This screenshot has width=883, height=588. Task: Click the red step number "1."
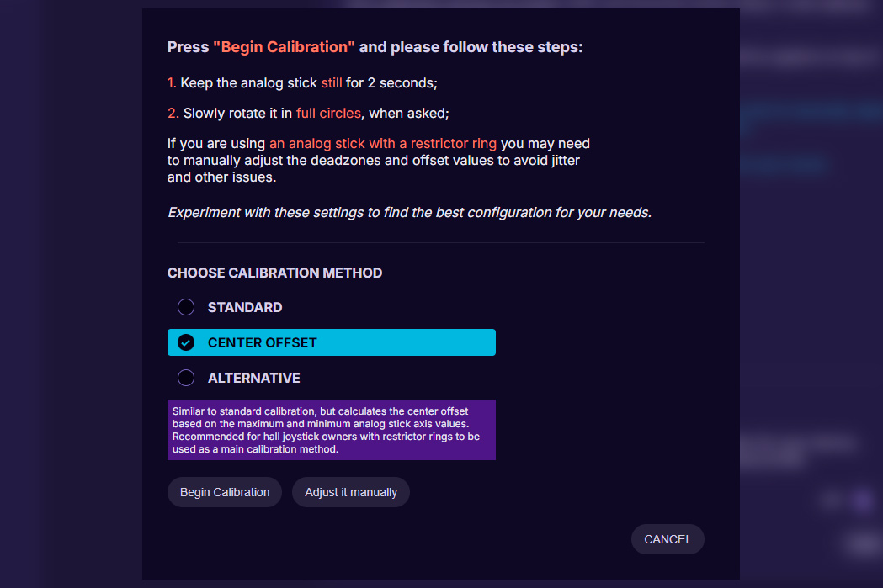pos(172,83)
